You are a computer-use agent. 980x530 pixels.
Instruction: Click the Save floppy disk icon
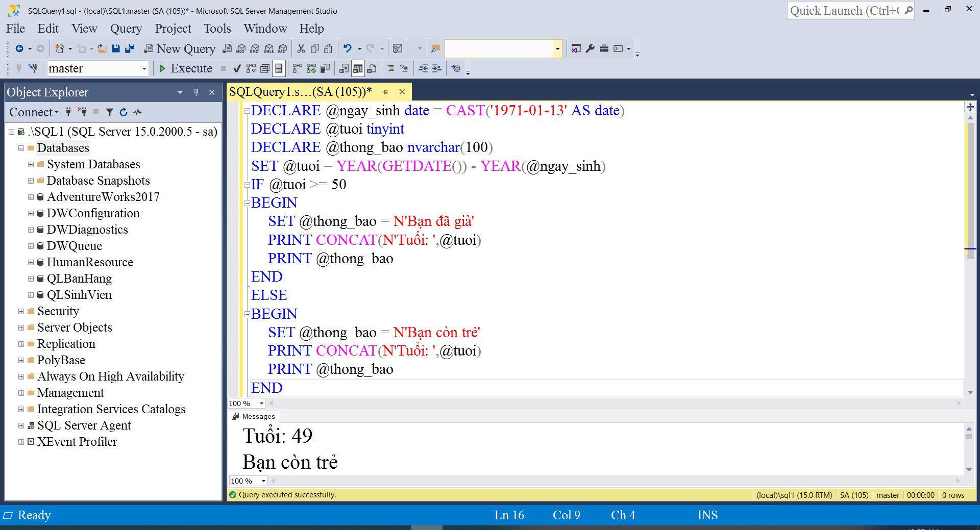116,48
